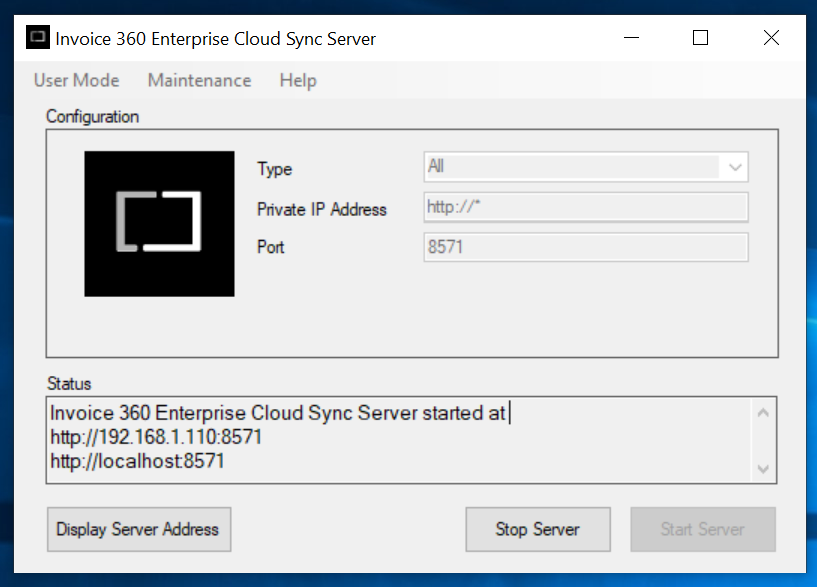
Task: Click the Invoice 360 title bar app icon
Action: (38, 38)
